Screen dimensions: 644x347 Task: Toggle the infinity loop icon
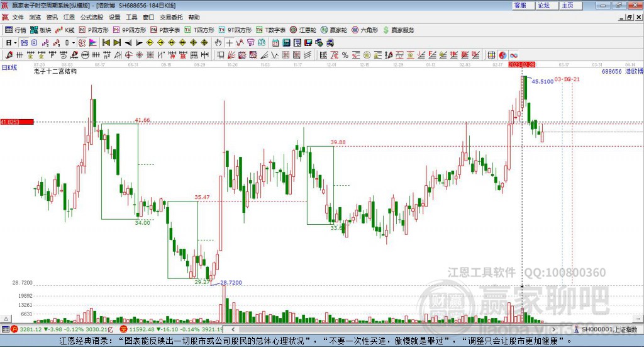click(513, 55)
